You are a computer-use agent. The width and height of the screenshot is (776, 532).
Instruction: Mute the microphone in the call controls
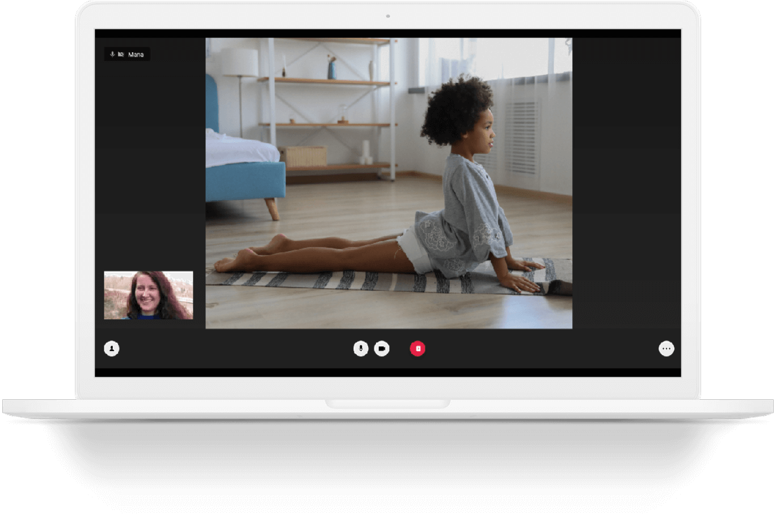click(361, 348)
